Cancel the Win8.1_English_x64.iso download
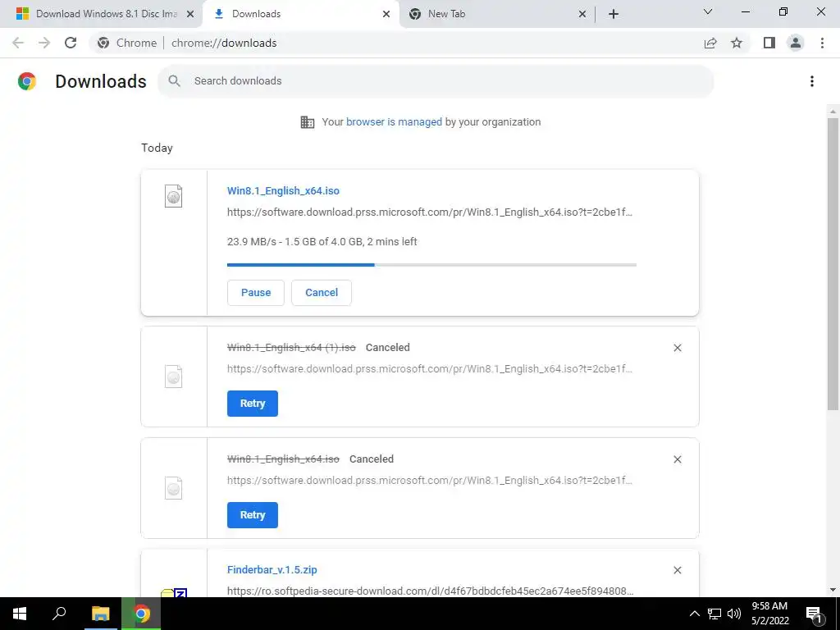Screen dimensions: 840x630 [x=322, y=293]
